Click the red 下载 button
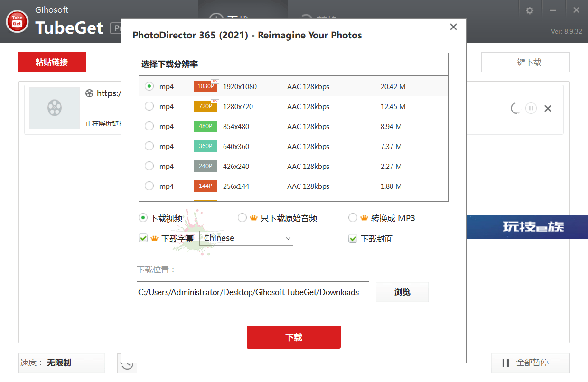This screenshot has height=382, width=588. tap(294, 337)
